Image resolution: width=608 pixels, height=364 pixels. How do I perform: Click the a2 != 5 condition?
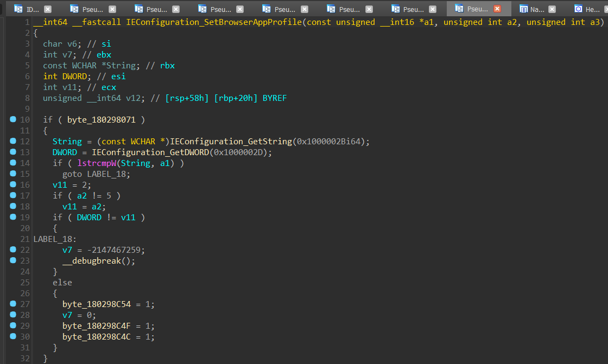[94, 196]
